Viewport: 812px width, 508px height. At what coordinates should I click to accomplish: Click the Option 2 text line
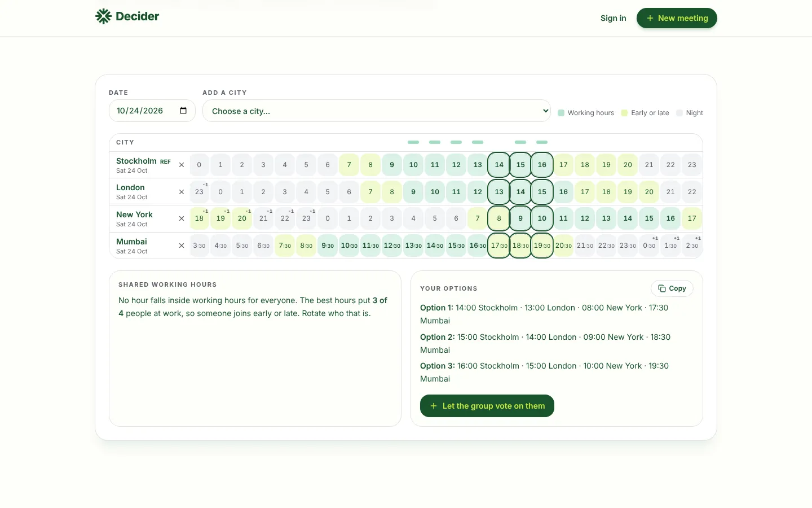pos(545,344)
